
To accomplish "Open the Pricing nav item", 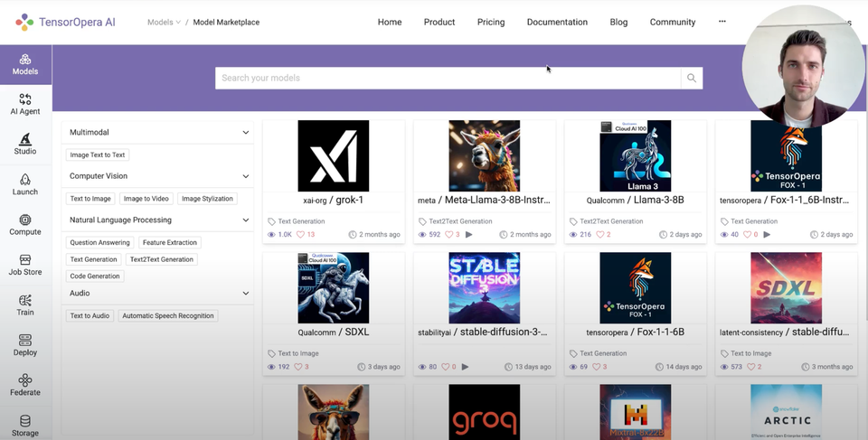I will pos(491,23).
